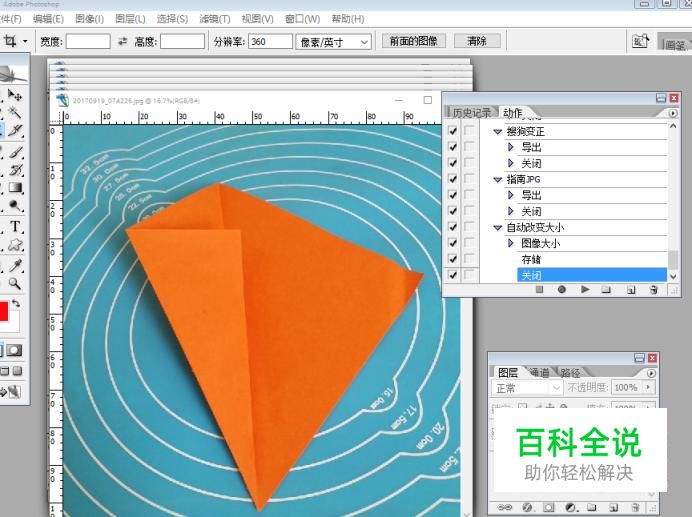
Task: Select the Dodge tool
Action: 15,206
